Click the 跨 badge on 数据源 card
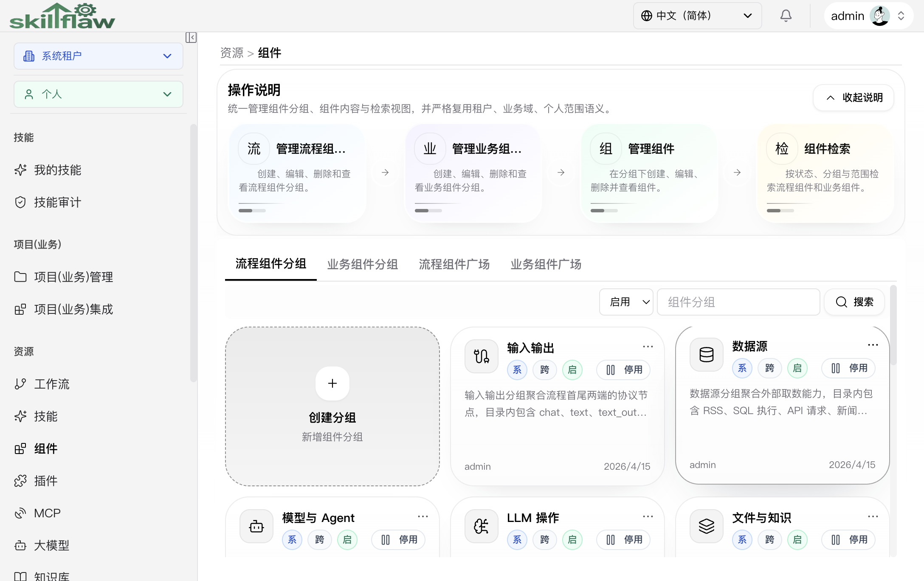Viewport: 924px width, 581px height. click(x=770, y=368)
